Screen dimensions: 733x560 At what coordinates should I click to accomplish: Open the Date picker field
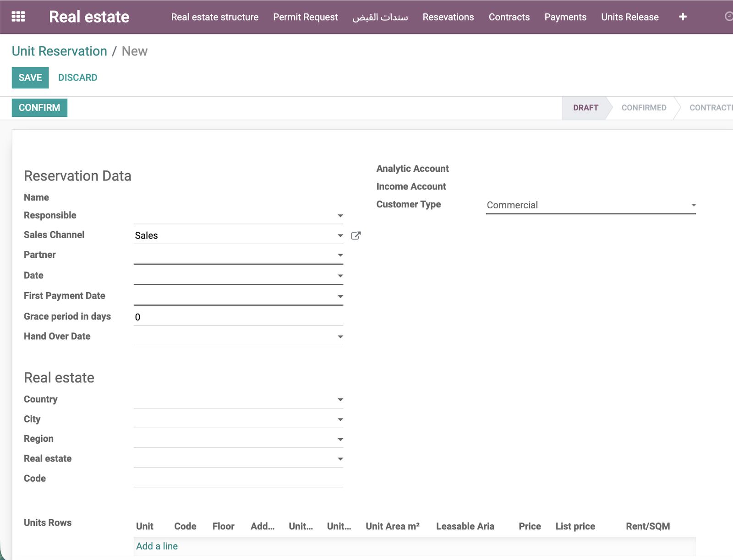click(x=238, y=276)
